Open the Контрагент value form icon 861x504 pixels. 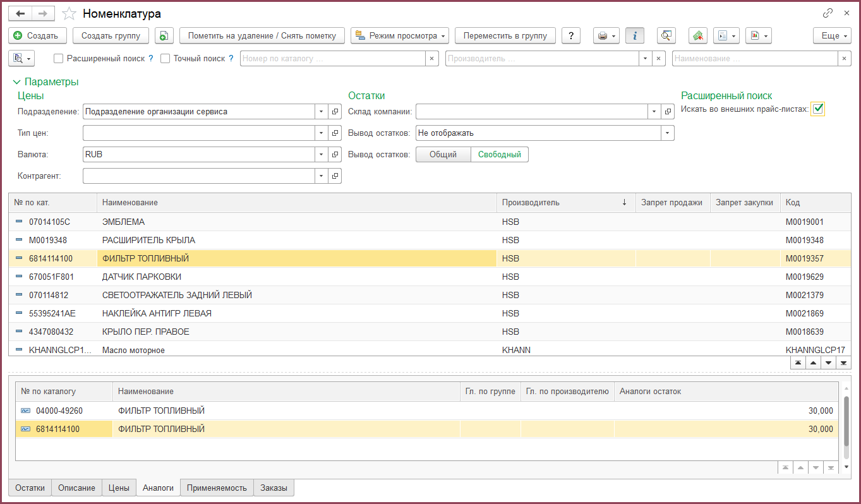[x=335, y=176]
